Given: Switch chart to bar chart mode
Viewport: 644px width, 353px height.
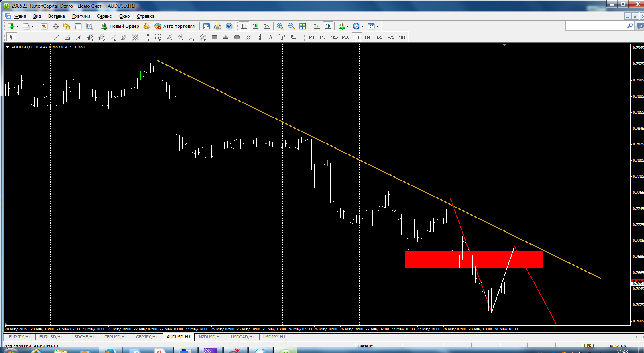Looking at the screenshot, I should (x=244, y=26).
